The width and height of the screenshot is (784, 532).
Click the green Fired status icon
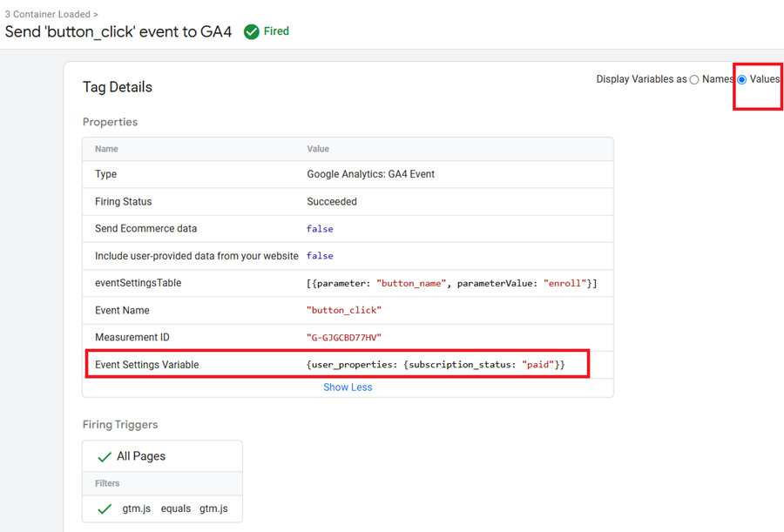[x=251, y=31]
